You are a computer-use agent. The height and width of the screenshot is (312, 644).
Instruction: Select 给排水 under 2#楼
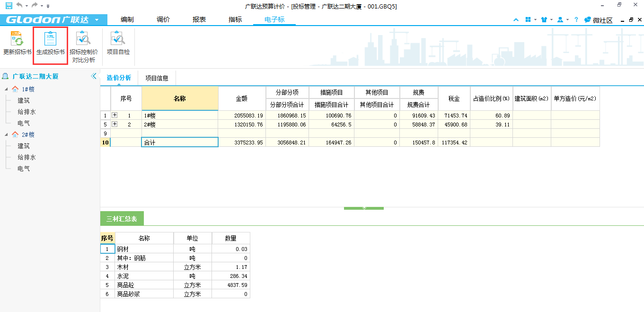point(27,157)
